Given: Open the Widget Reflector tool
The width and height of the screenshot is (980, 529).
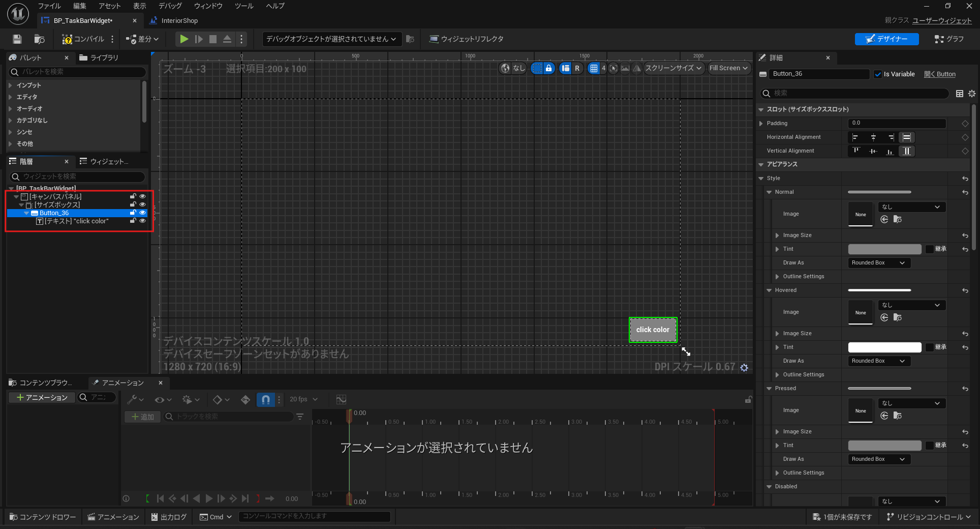Looking at the screenshot, I should coord(466,39).
